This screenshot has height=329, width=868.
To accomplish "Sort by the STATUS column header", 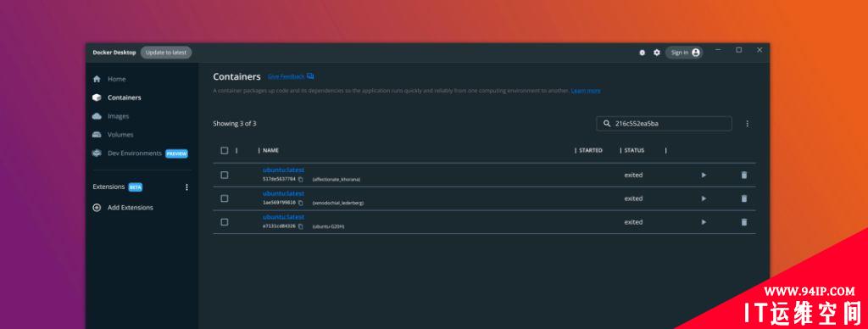I will click(x=634, y=150).
